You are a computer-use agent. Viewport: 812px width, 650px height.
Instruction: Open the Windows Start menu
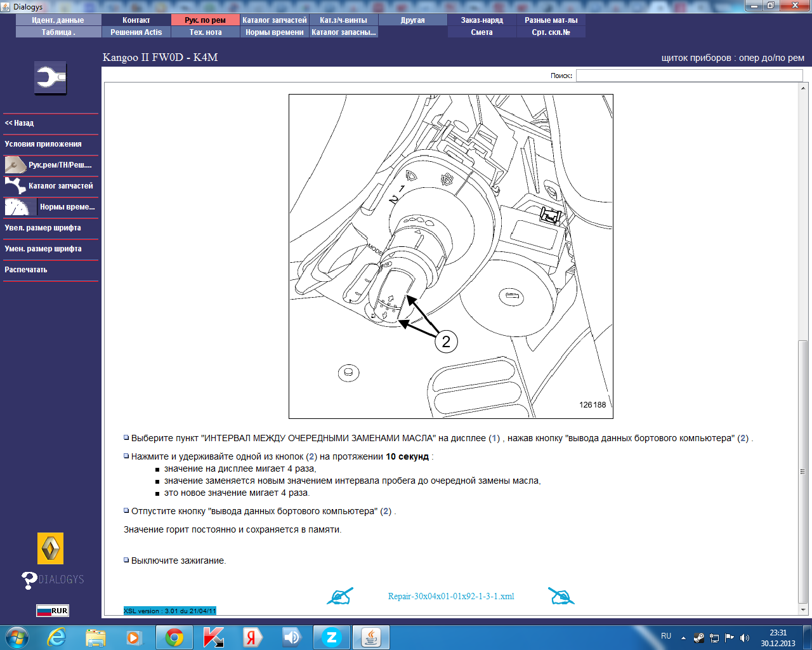tap(16, 637)
